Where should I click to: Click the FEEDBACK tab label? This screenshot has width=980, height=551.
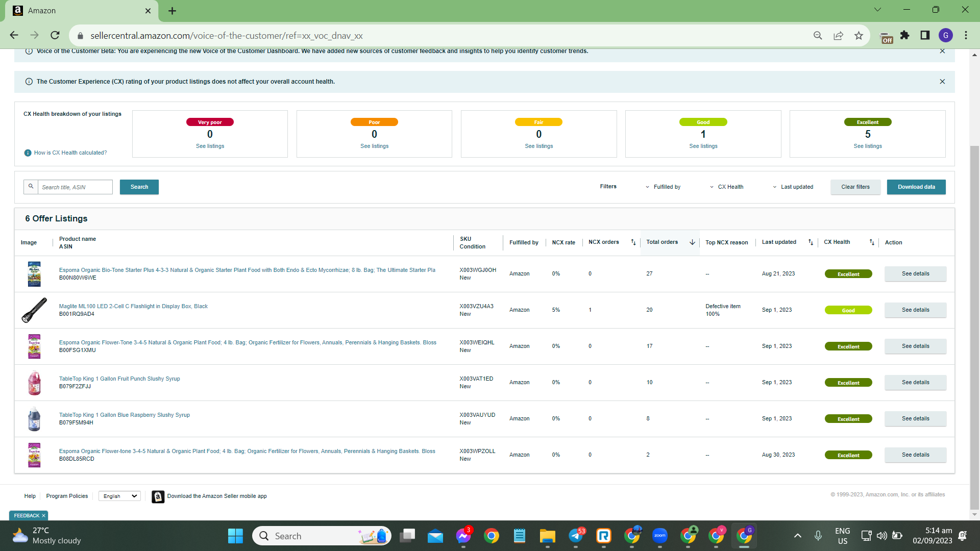[27, 516]
